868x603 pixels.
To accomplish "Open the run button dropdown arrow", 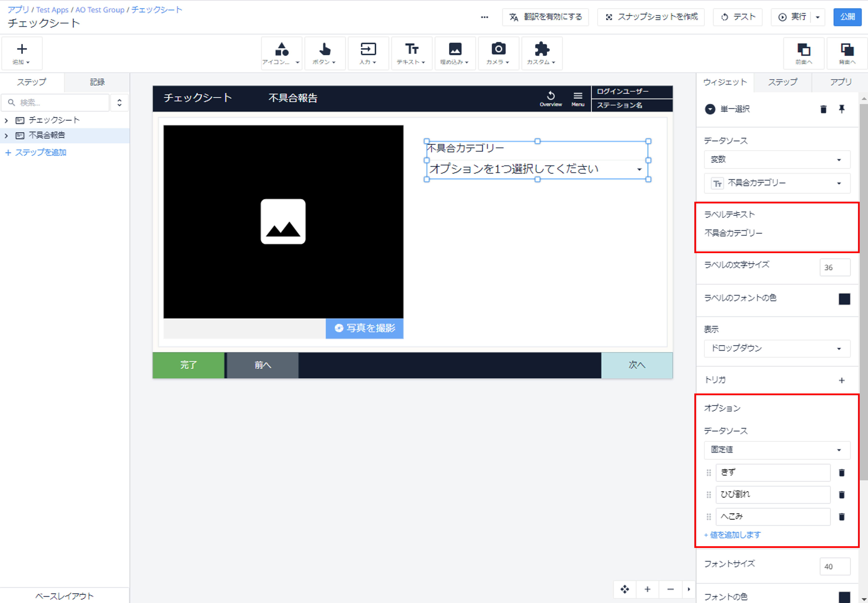I will 817,17.
